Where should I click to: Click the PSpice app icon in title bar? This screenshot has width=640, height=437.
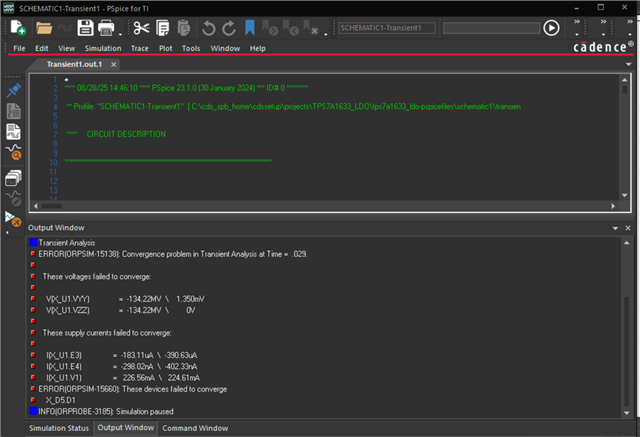[x=8, y=8]
